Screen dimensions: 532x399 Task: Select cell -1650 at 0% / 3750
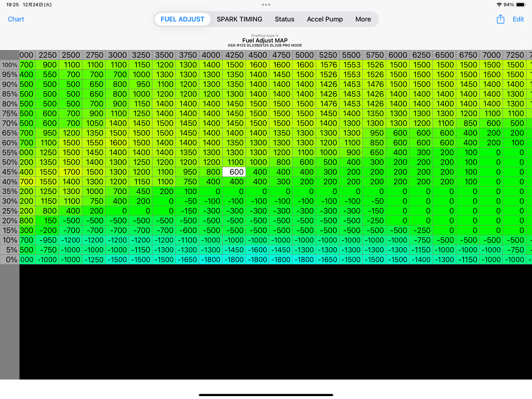tap(187, 260)
